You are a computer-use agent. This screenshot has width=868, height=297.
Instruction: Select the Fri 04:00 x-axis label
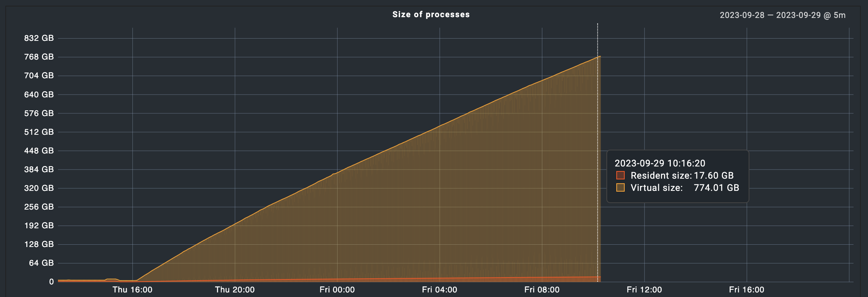[x=439, y=289]
